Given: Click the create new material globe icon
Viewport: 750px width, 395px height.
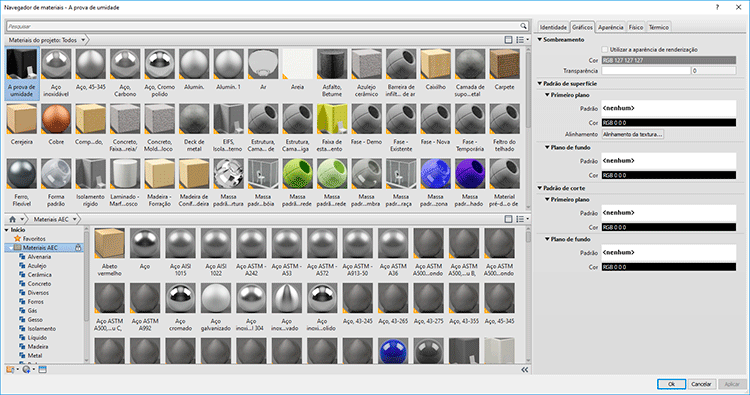Looking at the screenshot, I should 26,369.
